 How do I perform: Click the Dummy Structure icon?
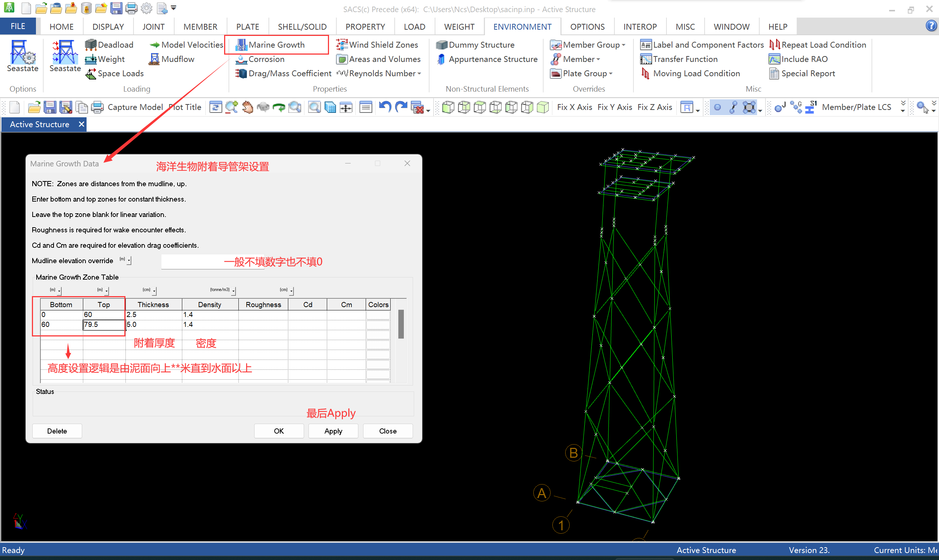click(441, 45)
